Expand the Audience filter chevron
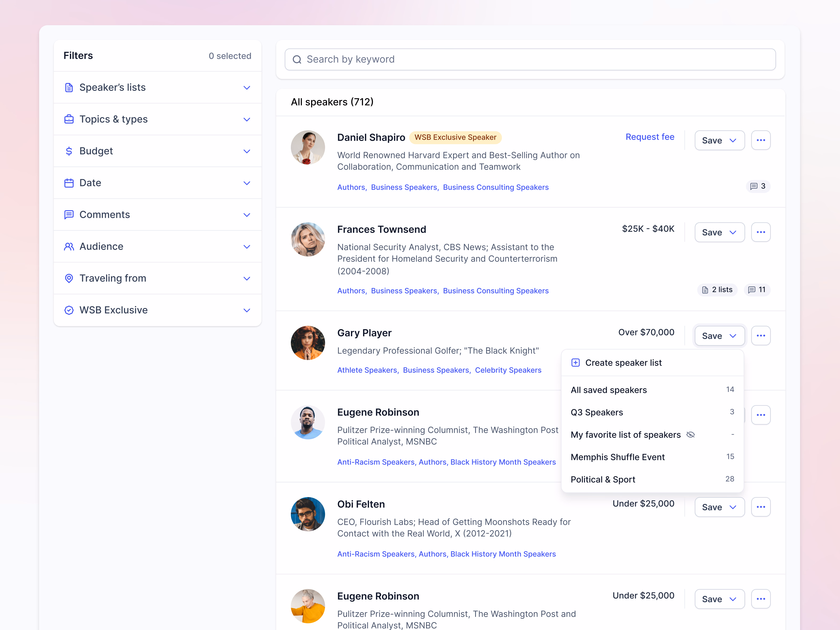840x630 pixels. 247,247
